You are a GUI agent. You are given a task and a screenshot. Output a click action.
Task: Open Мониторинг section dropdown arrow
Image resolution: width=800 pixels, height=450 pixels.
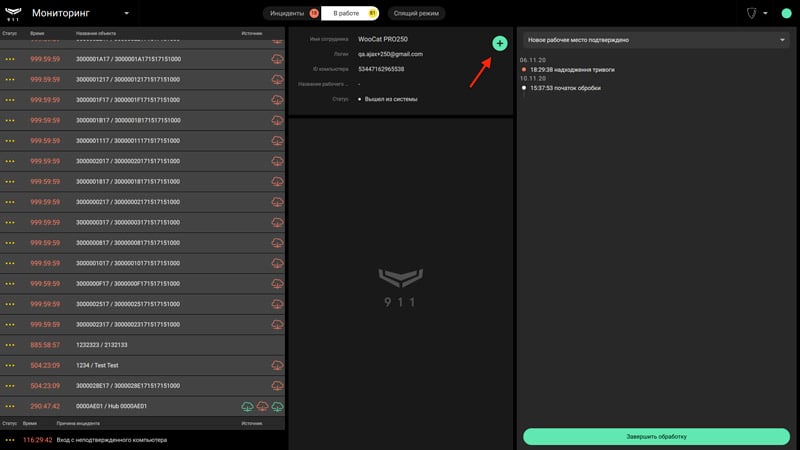[127, 13]
